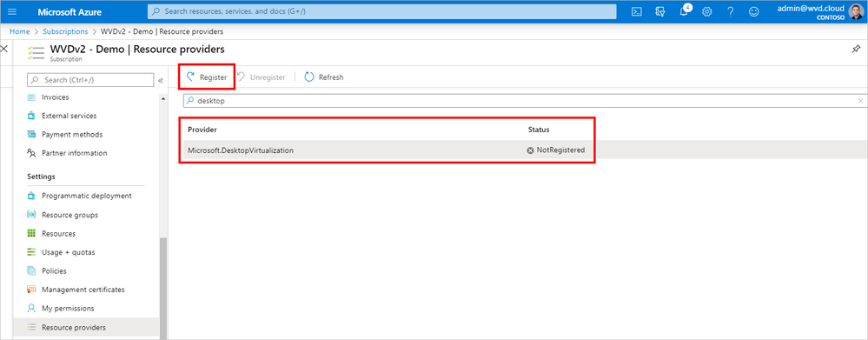
Task: Click the External services bag icon
Action: [x=31, y=116]
